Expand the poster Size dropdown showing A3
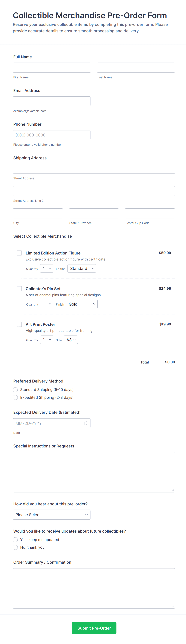The width and height of the screenshot is (186, 644). pyautogui.click(x=71, y=340)
